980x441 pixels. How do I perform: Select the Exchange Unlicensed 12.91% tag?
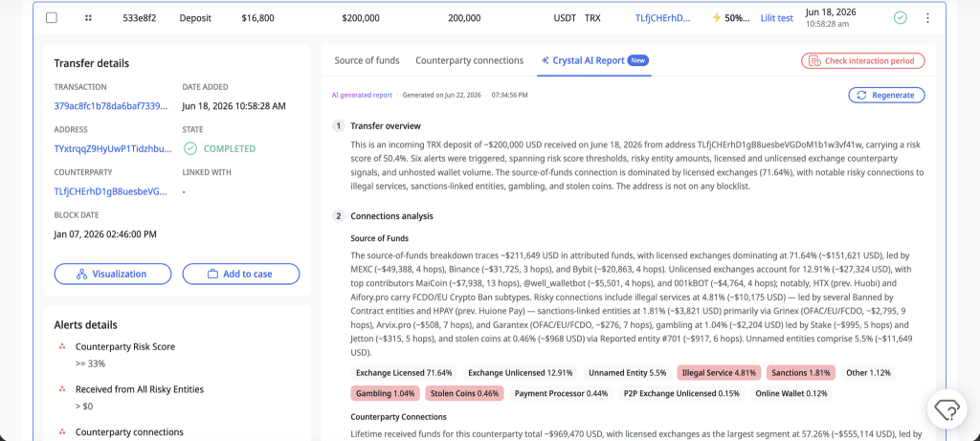(x=520, y=373)
